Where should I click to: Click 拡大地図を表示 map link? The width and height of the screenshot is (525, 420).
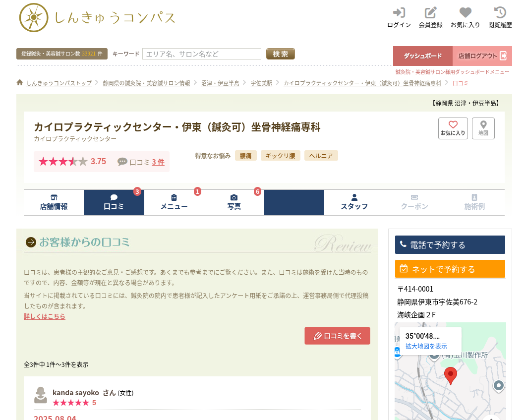426,346
